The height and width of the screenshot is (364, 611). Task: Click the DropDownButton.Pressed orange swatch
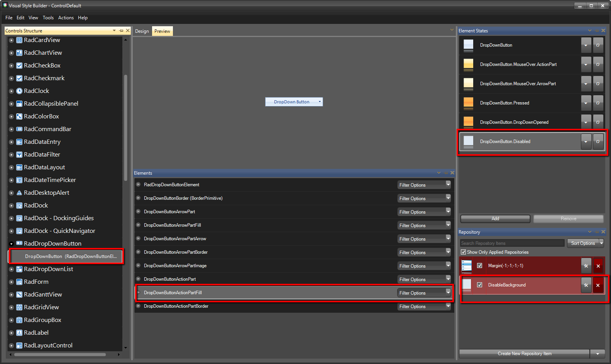(x=468, y=103)
